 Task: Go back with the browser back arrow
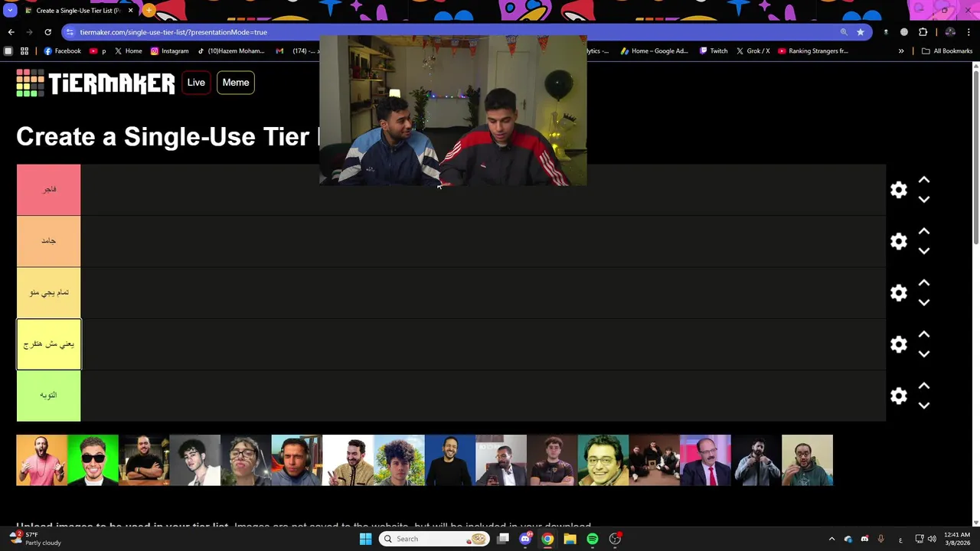pos(11,32)
